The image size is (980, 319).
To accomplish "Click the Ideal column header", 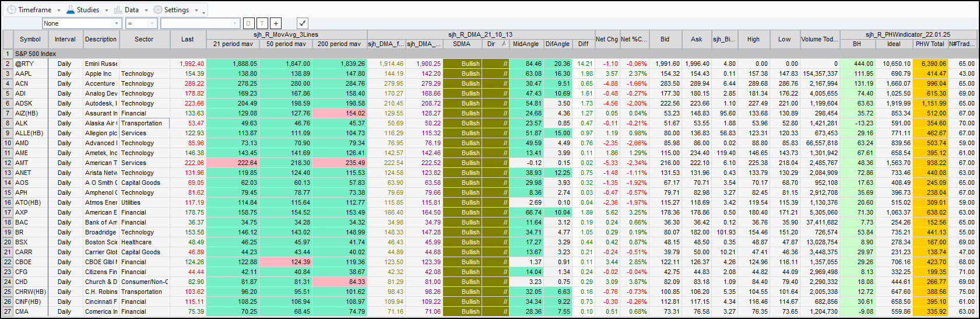I will point(894,44).
